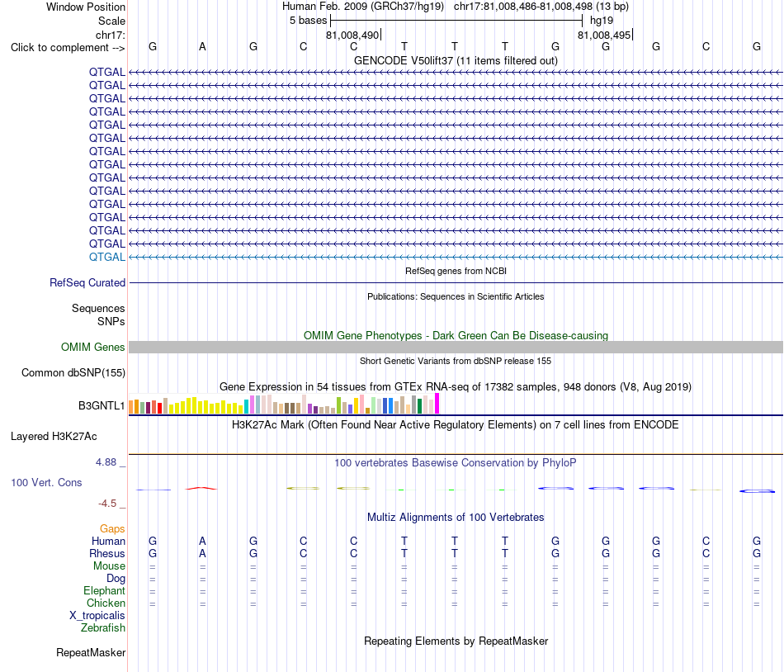Click the Rhesus species label
784x672 pixels.
tap(107, 553)
